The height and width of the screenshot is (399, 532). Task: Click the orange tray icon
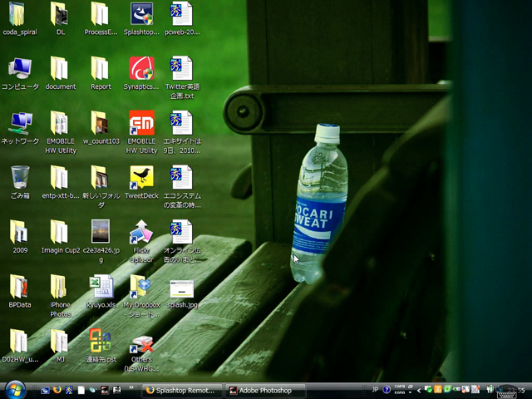[438, 390]
